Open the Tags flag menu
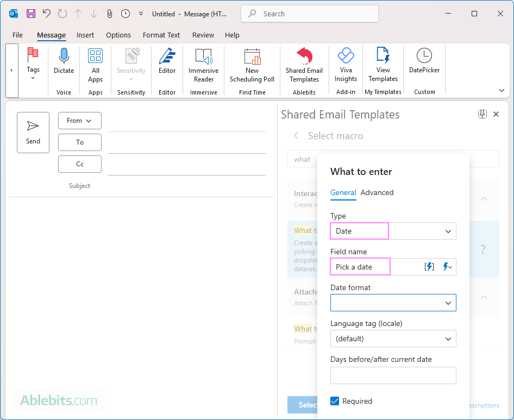 click(33, 63)
